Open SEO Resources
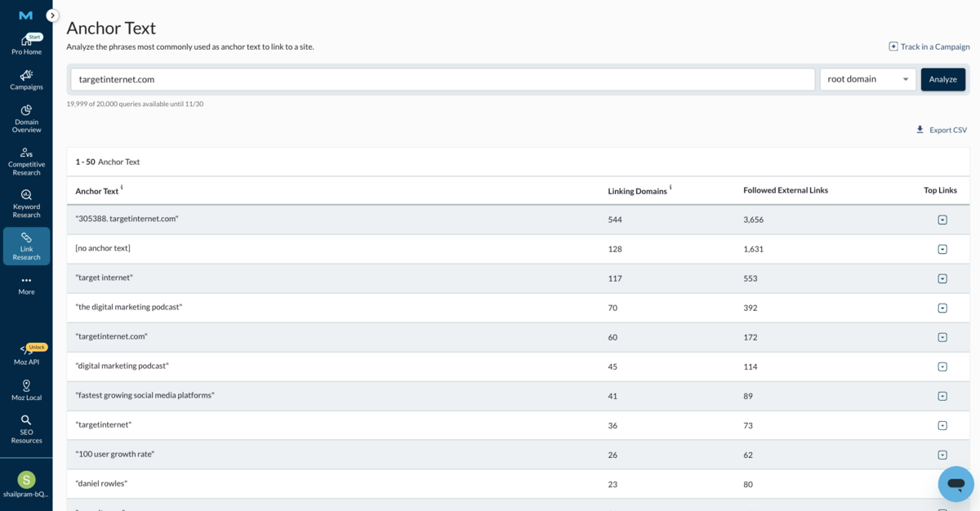980x511 pixels. (x=26, y=429)
